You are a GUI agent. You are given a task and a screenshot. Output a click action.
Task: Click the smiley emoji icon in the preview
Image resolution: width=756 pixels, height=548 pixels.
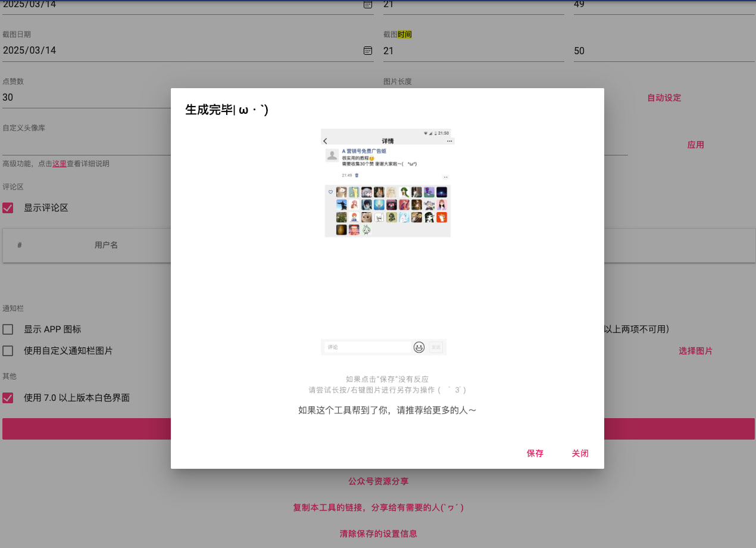(419, 347)
